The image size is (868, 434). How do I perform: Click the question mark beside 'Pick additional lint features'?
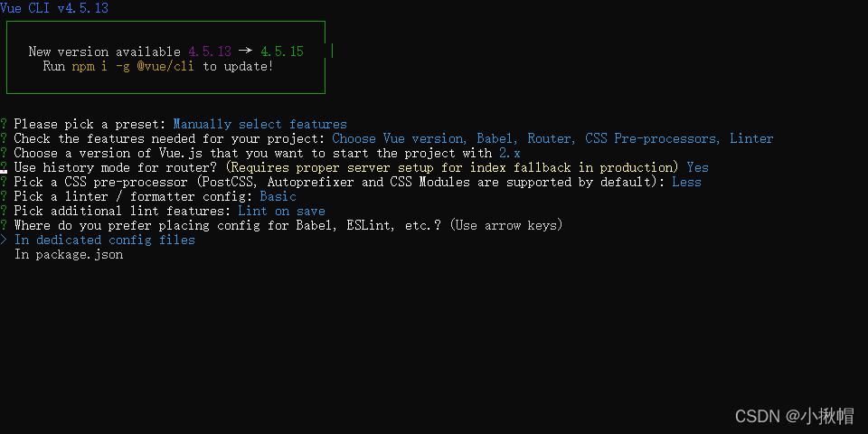(4, 211)
